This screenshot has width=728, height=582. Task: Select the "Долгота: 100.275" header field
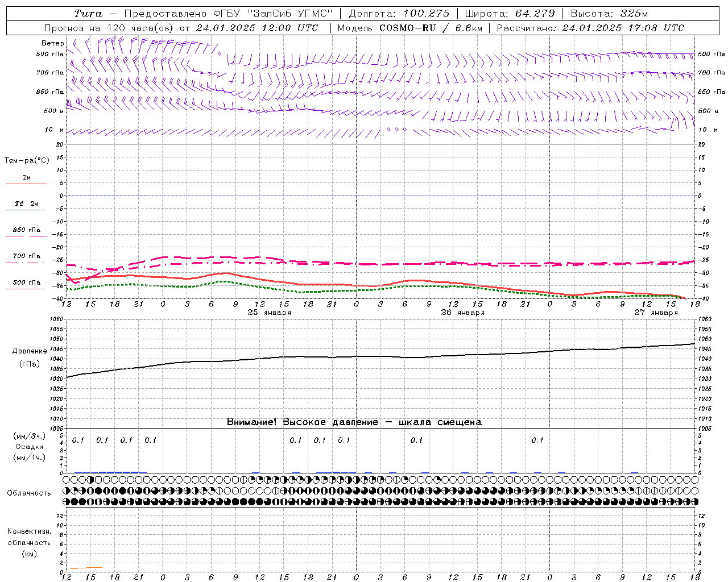[399, 14]
